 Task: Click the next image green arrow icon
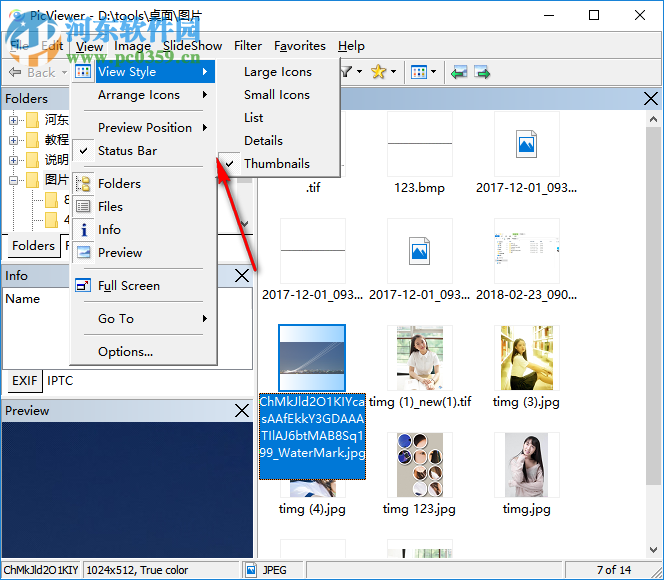point(482,72)
